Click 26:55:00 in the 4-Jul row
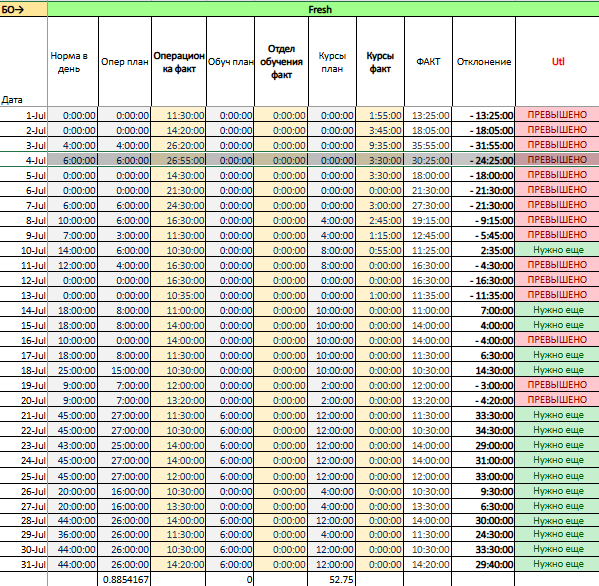This screenshot has width=599, height=586. pos(179,160)
